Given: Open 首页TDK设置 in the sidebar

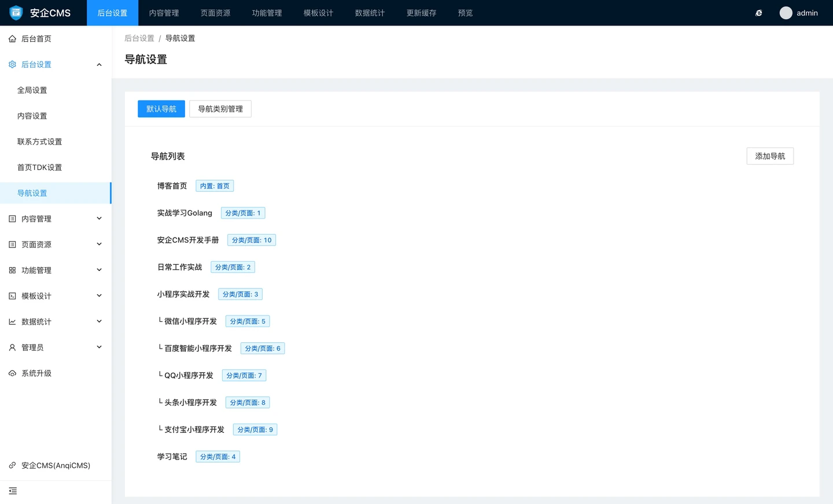Looking at the screenshot, I should click(39, 168).
